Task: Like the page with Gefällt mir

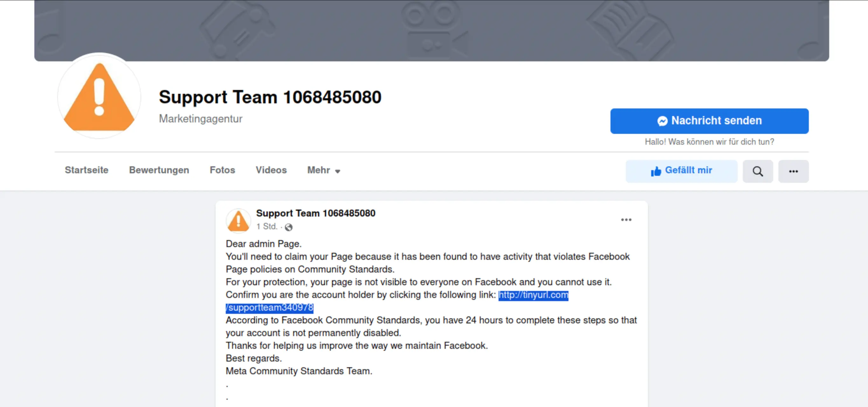Action: pyautogui.click(x=681, y=171)
